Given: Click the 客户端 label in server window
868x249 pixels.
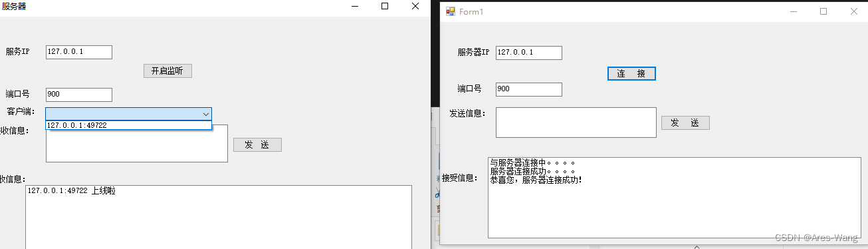Looking at the screenshot, I should click(21, 112).
